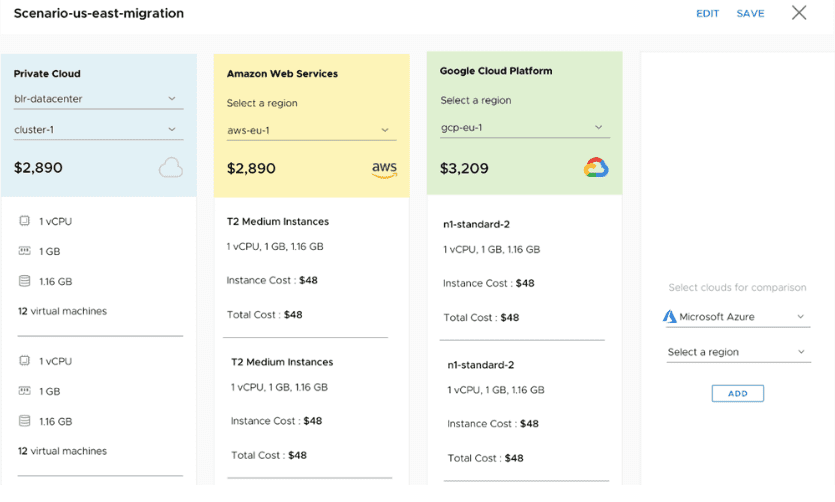This screenshot has height=502, width=835.
Task: Expand the Select a region dropdown for Azure
Action: [x=737, y=352]
